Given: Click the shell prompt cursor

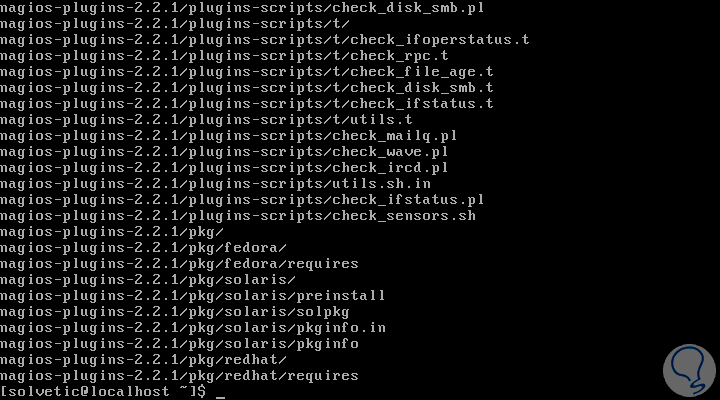Looking at the screenshot, I should (221, 394).
